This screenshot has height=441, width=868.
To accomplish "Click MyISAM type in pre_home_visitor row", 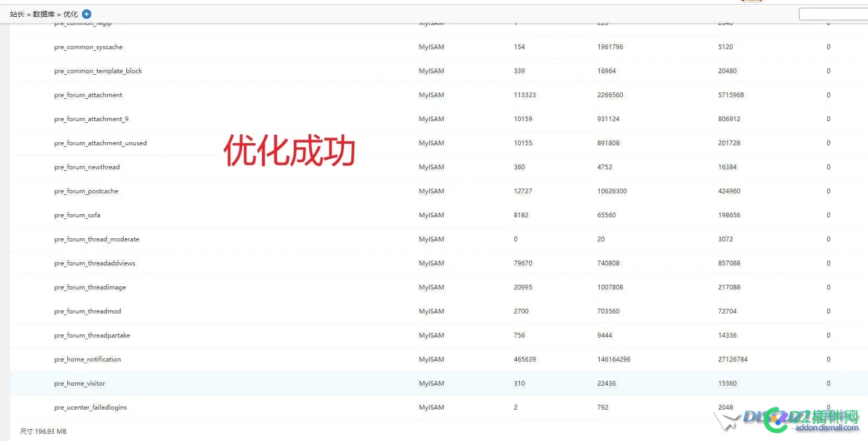I will click(431, 384).
